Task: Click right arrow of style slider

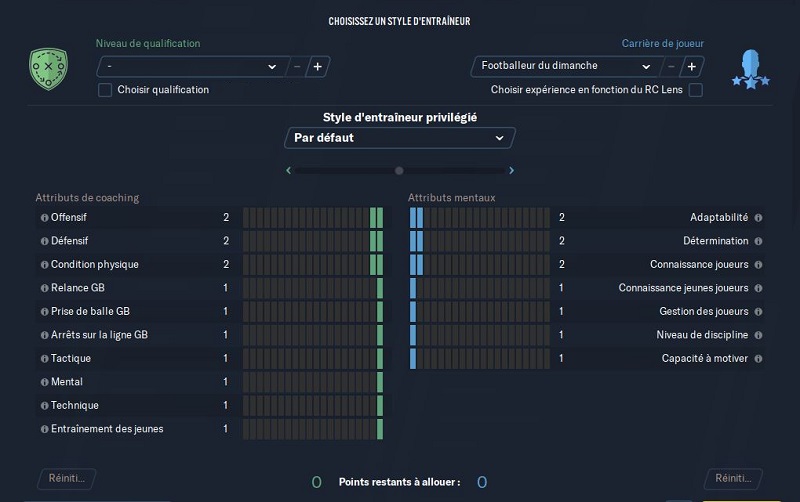Action: pos(511,170)
